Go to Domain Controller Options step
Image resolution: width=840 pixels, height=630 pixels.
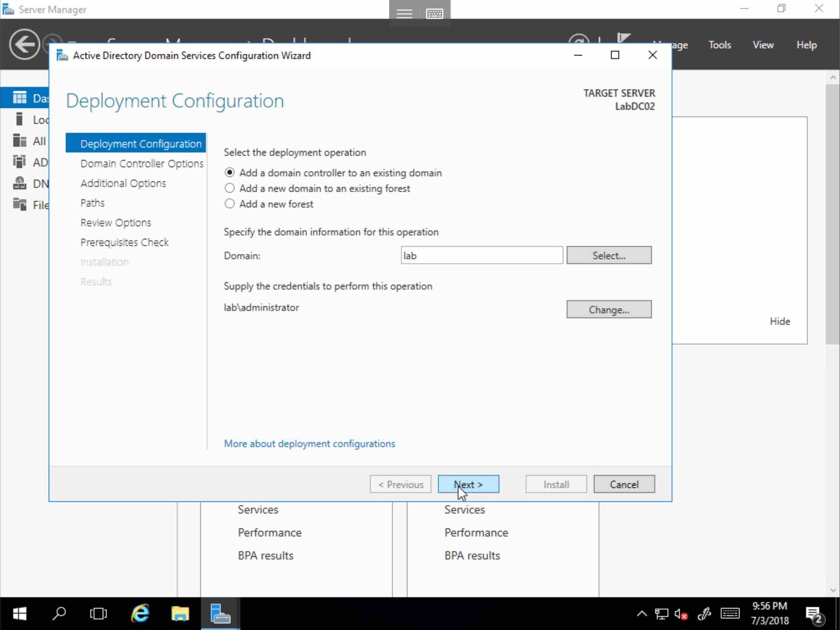click(x=142, y=163)
